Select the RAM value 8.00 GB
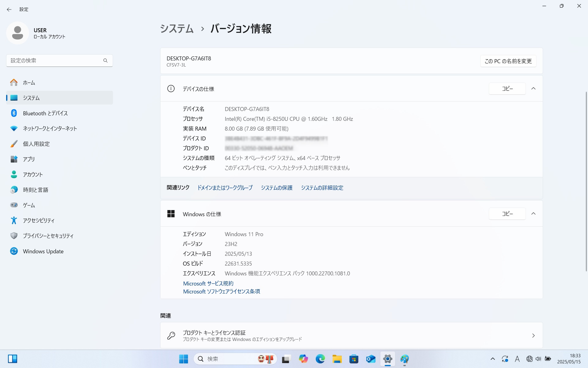This screenshot has height=368, width=588. [256, 129]
